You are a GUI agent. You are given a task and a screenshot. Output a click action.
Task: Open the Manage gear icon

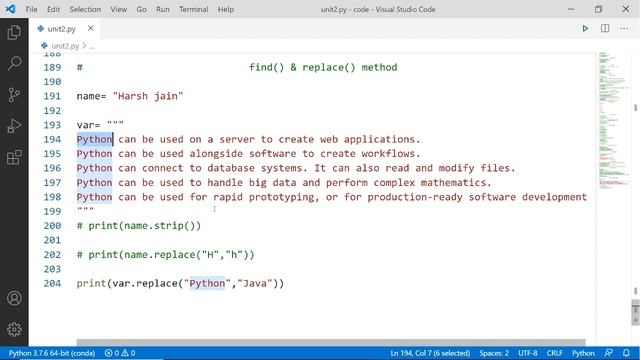click(14, 329)
